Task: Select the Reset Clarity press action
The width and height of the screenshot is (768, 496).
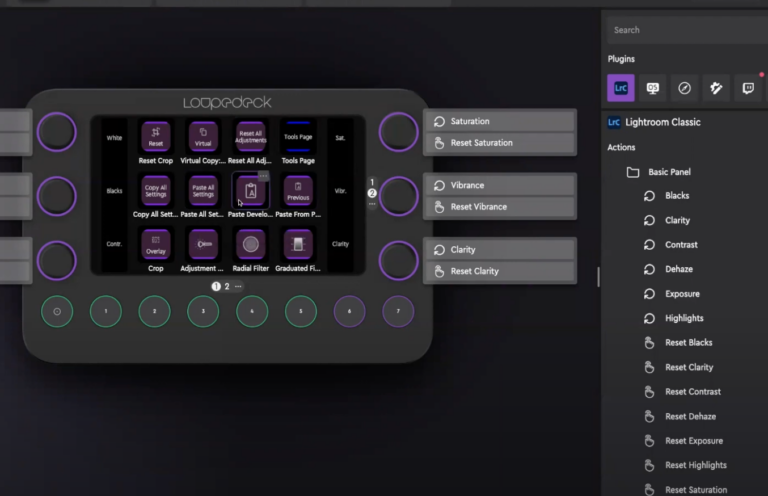Action: tap(500, 271)
